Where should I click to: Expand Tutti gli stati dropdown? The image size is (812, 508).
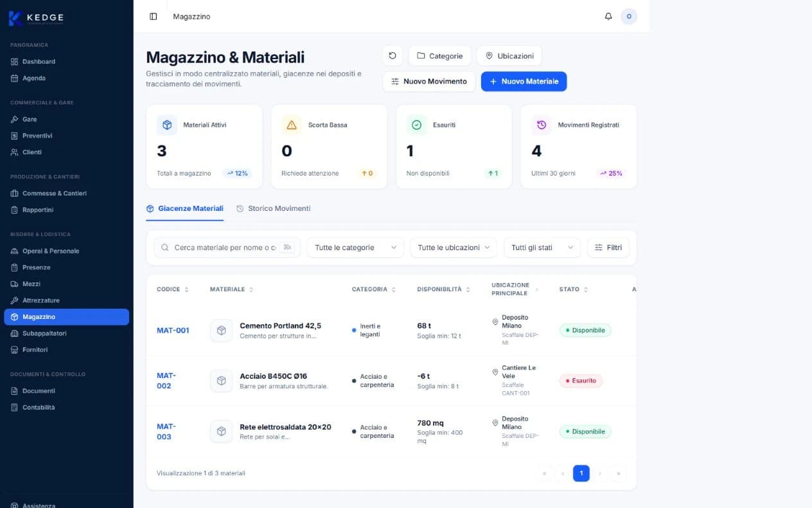point(542,248)
